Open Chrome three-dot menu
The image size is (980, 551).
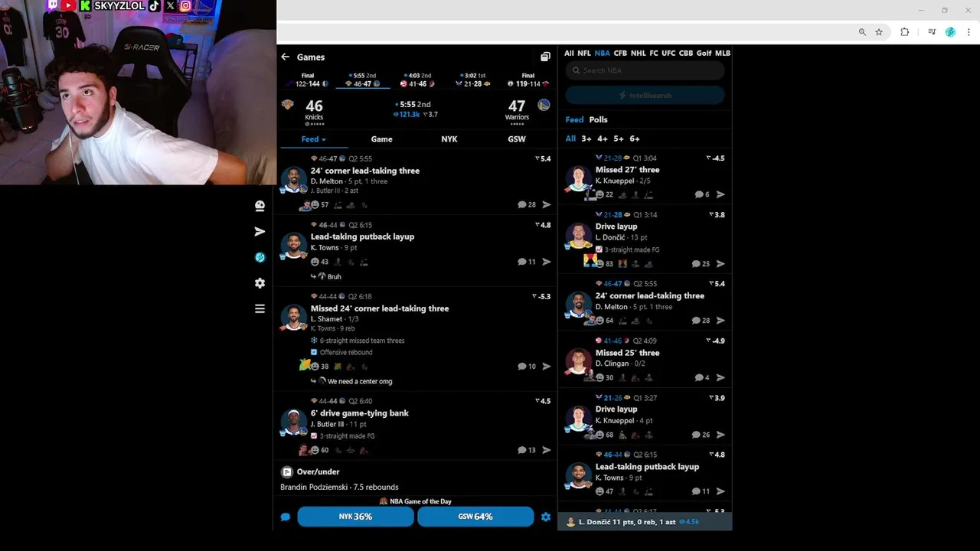(969, 32)
